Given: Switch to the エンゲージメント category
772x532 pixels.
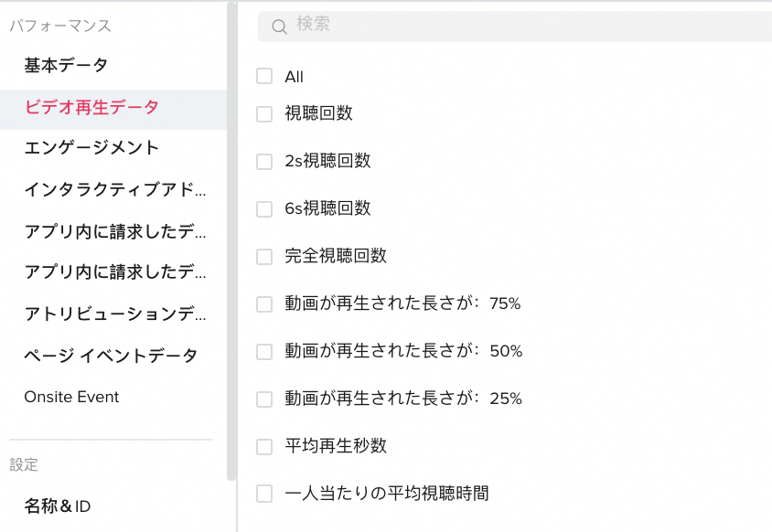Looking at the screenshot, I should pyautogui.click(x=91, y=148).
